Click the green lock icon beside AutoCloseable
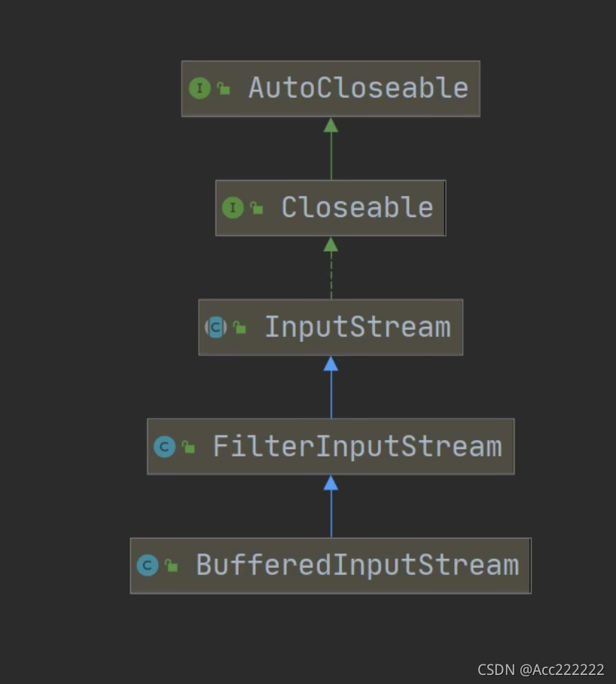Viewport: 616px width, 684px height. pos(224,88)
